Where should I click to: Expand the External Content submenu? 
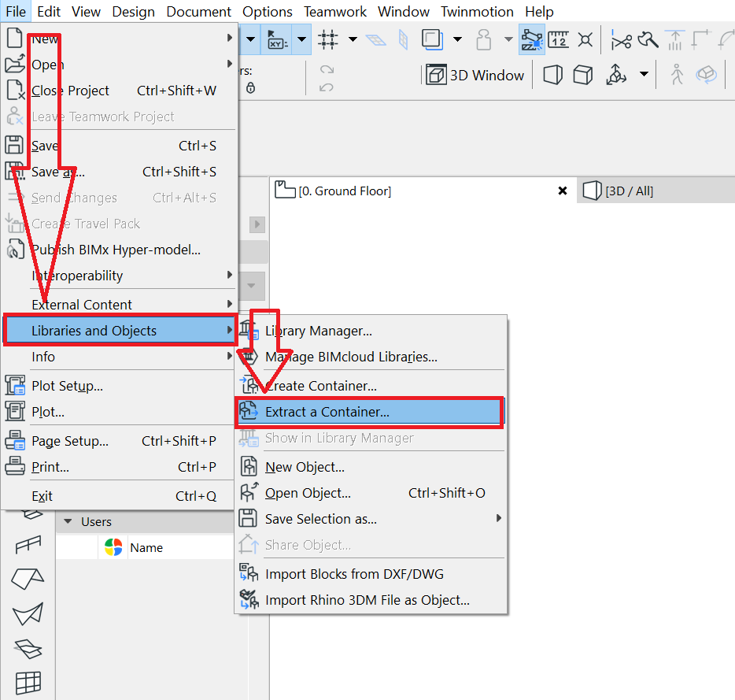(x=120, y=305)
